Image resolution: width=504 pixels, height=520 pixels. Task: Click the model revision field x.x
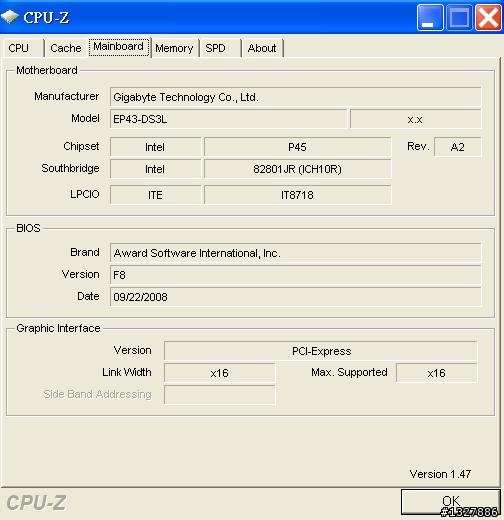coord(415,119)
